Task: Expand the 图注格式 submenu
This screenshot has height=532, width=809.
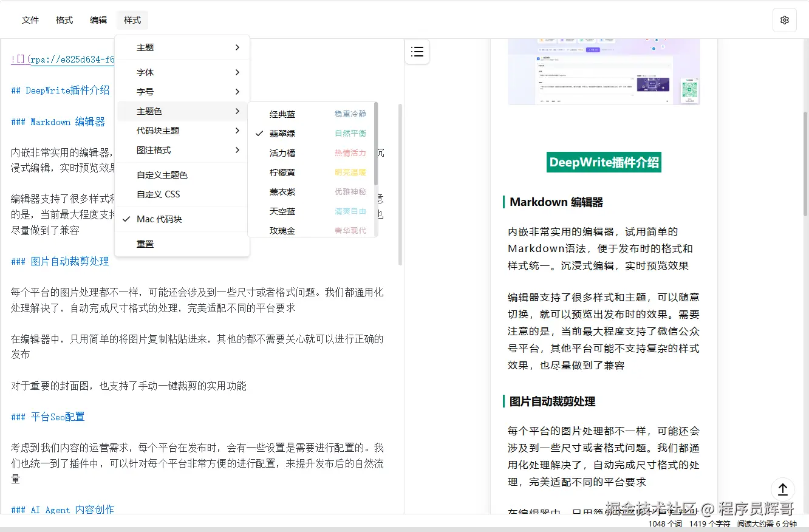Action: pos(182,150)
